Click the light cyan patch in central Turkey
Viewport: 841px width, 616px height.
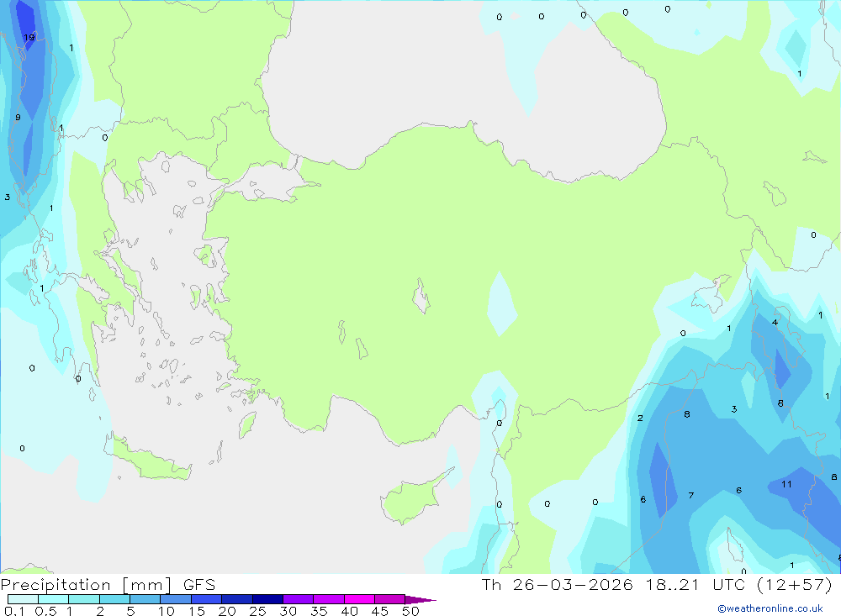click(x=501, y=304)
